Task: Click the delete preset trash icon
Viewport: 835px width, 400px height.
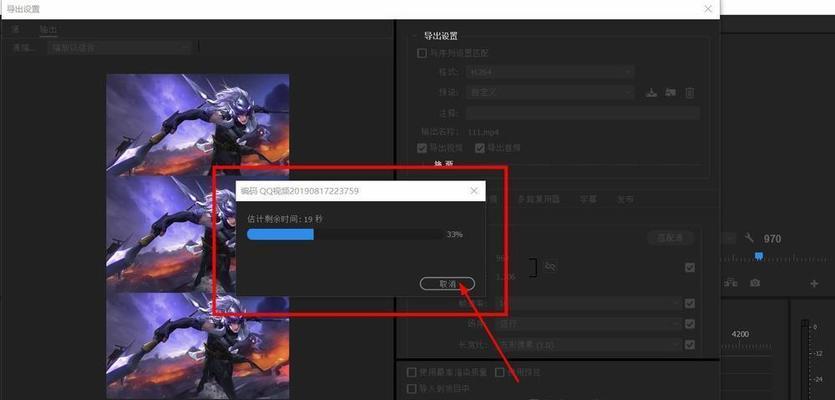Action: click(x=690, y=93)
